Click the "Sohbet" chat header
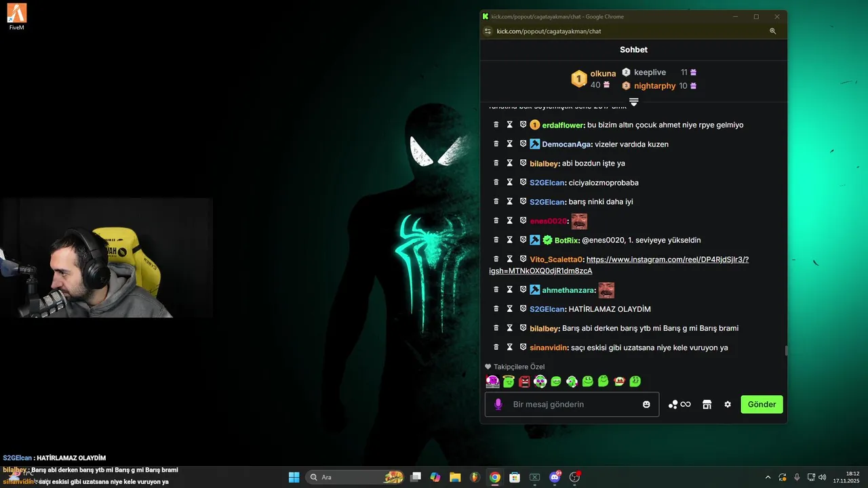This screenshot has width=868, height=488. coord(633,49)
